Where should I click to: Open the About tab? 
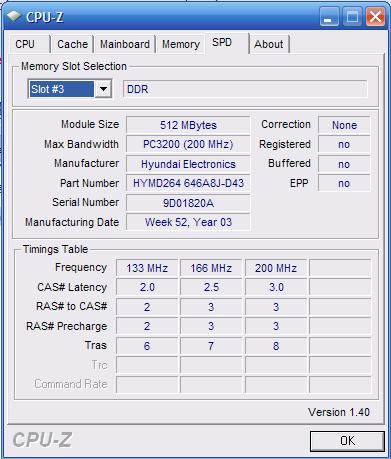point(269,44)
